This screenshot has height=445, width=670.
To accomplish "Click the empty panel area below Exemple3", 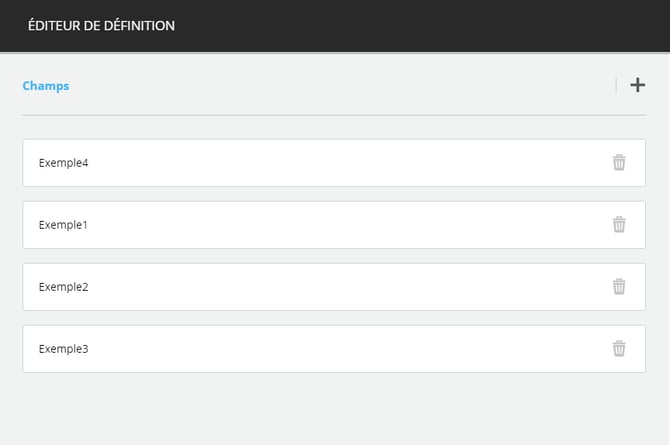I will click(334, 408).
